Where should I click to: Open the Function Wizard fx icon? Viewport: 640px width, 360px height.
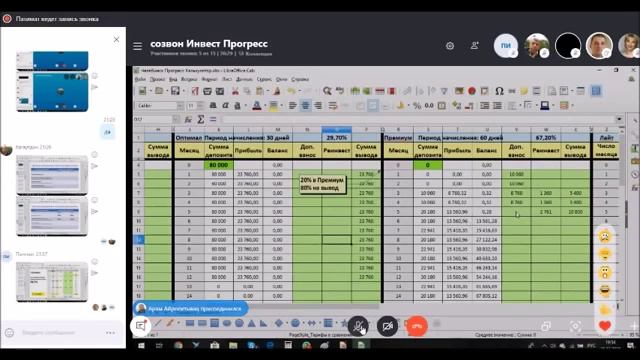pyautogui.click(x=188, y=119)
